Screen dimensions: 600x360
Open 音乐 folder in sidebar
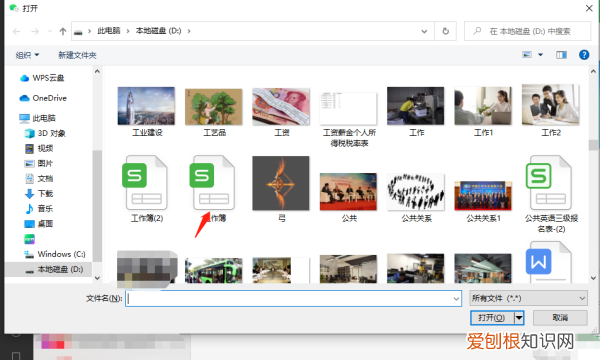tap(39, 209)
